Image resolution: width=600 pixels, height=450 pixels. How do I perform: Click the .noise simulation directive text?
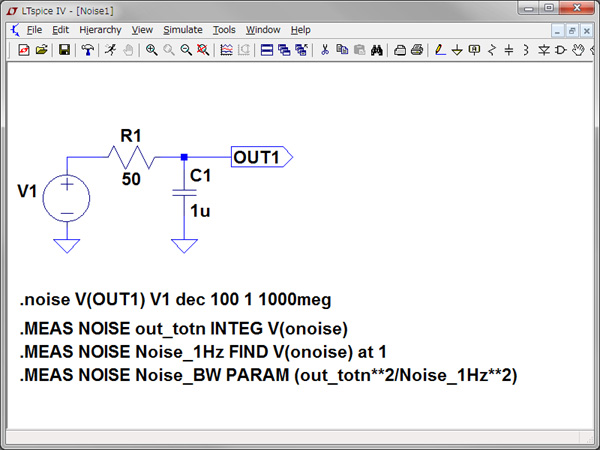tap(175, 299)
